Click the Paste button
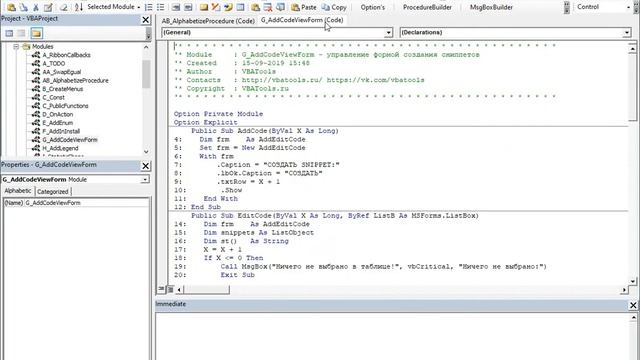The height and width of the screenshot is (360, 640). (x=304, y=7)
